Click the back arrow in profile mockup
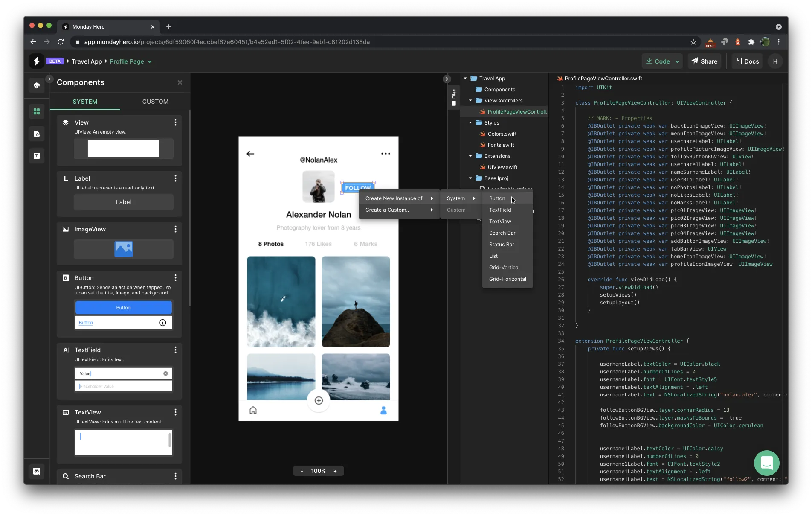The width and height of the screenshot is (812, 516). click(250, 154)
